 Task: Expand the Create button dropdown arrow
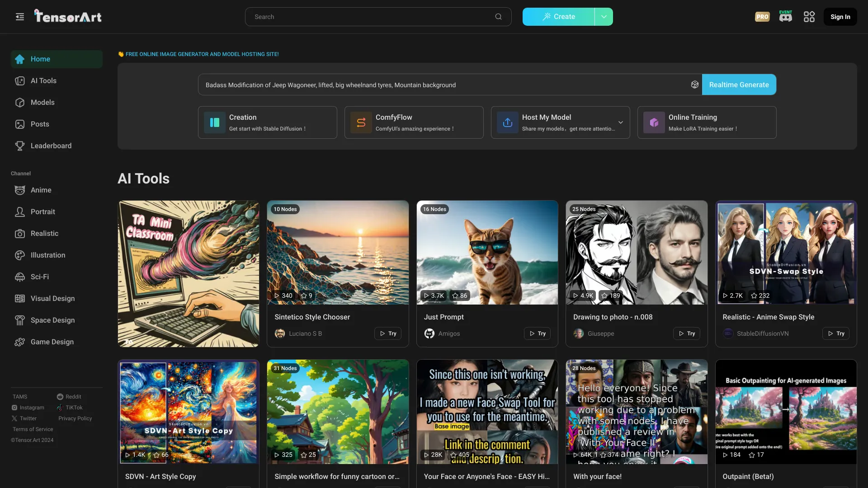click(604, 16)
